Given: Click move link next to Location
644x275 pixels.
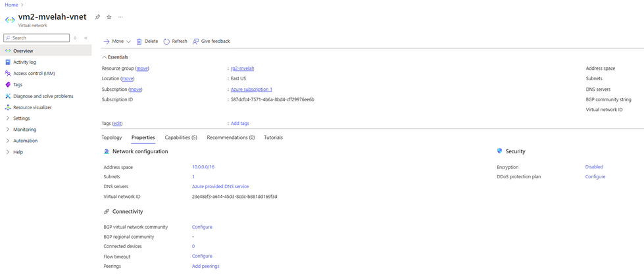Looking at the screenshot, I should click(128, 78).
